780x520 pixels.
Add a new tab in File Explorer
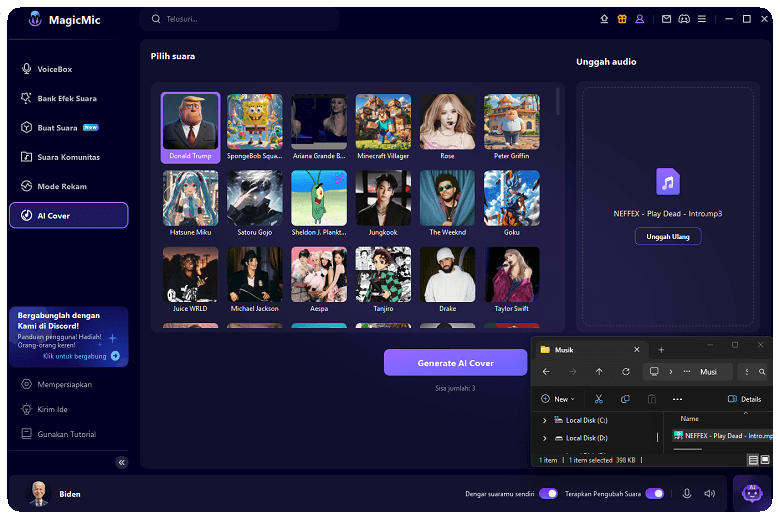point(661,350)
